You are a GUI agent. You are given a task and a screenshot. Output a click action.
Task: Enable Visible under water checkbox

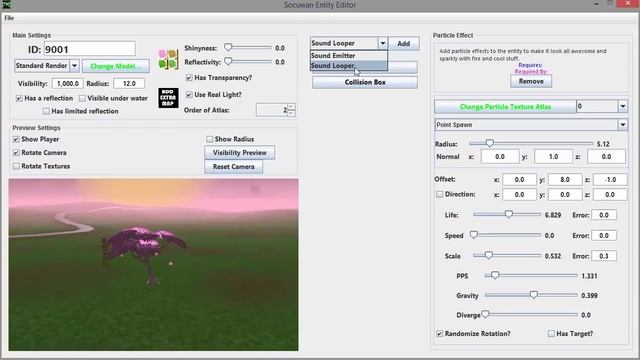(x=82, y=98)
